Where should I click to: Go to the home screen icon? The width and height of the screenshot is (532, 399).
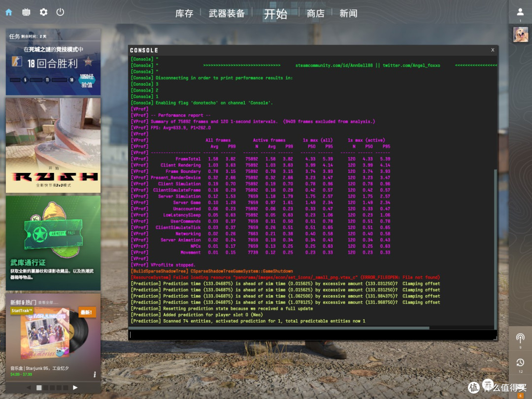click(9, 12)
